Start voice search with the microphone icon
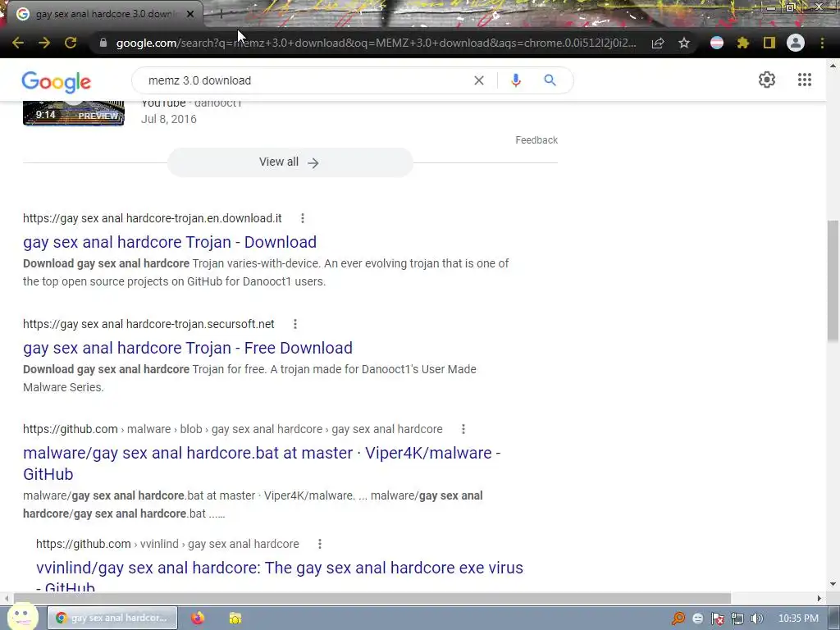 515,80
